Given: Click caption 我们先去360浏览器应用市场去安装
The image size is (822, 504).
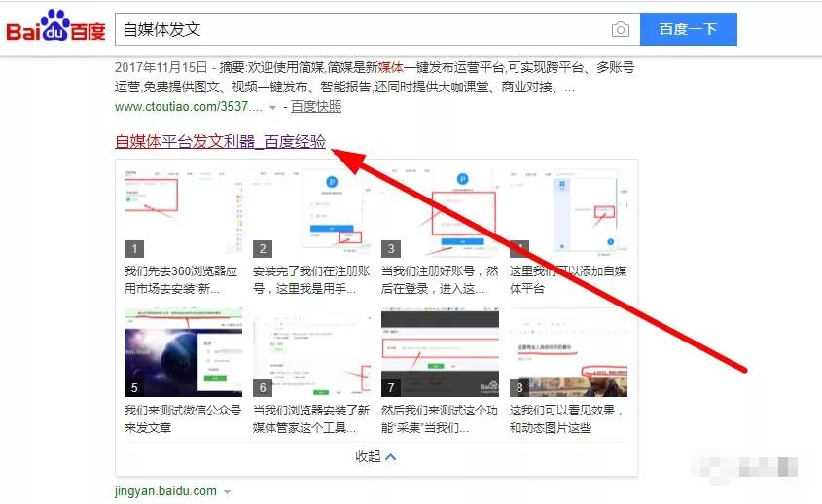Looking at the screenshot, I should (x=181, y=279).
